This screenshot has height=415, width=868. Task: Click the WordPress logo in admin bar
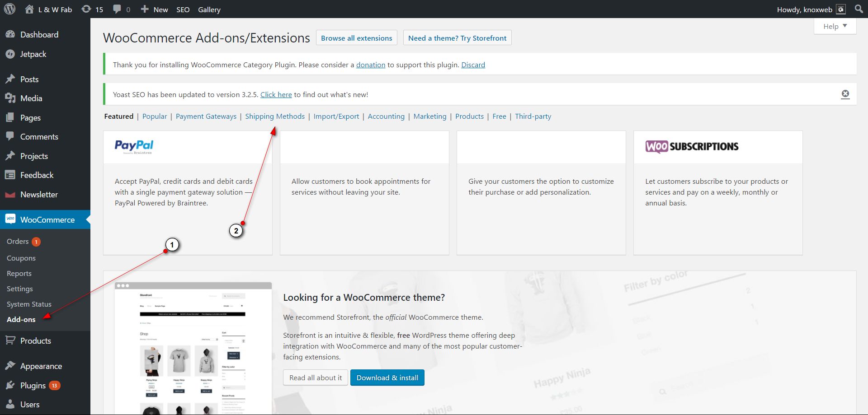(x=9, y=9)
